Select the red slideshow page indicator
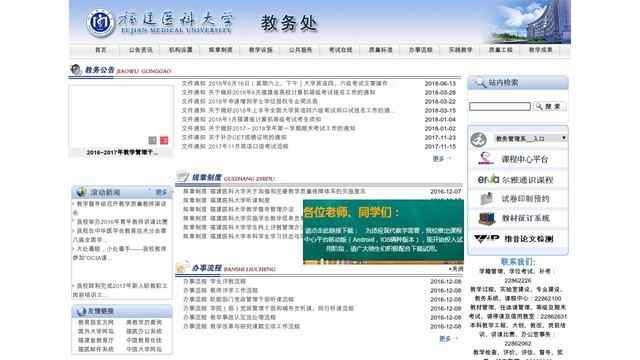The width and height of the screenshot is (640, 360). pyautogui.click(x=164, y=140)
